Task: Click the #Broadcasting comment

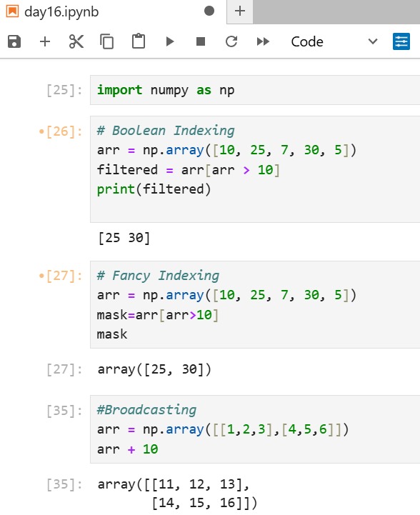Action: tap(146, 410)
